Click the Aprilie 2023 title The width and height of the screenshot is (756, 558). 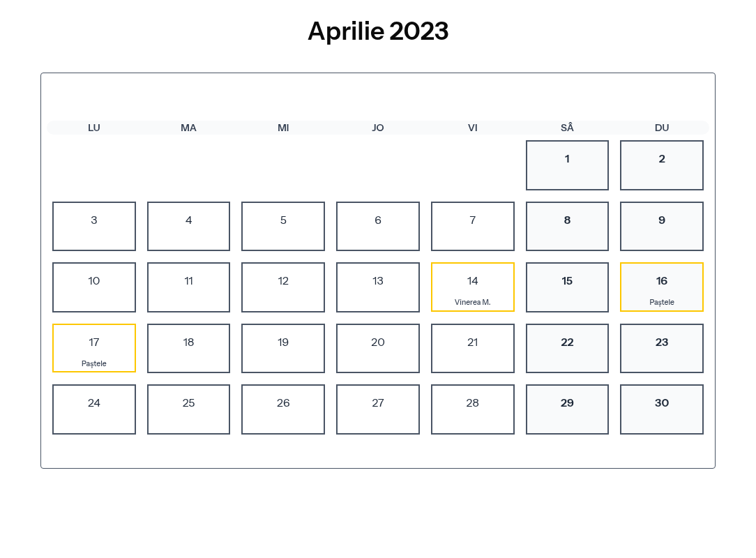(378, 31)
